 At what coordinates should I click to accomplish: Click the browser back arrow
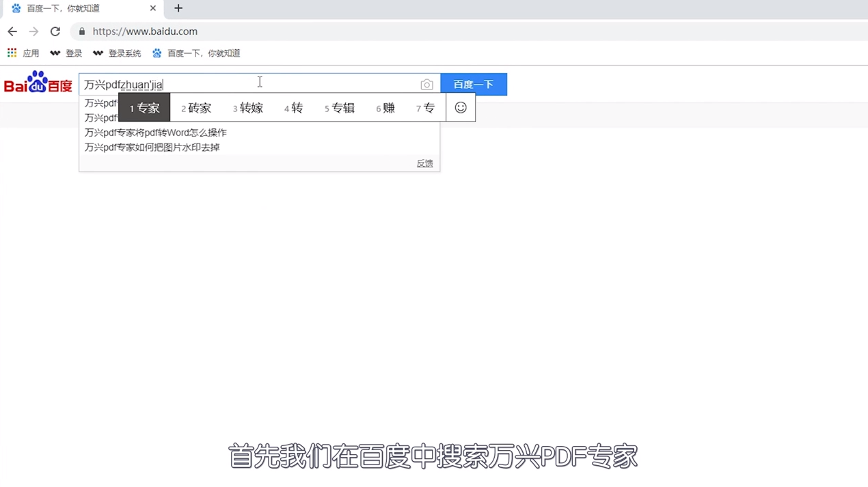point(12,31)
